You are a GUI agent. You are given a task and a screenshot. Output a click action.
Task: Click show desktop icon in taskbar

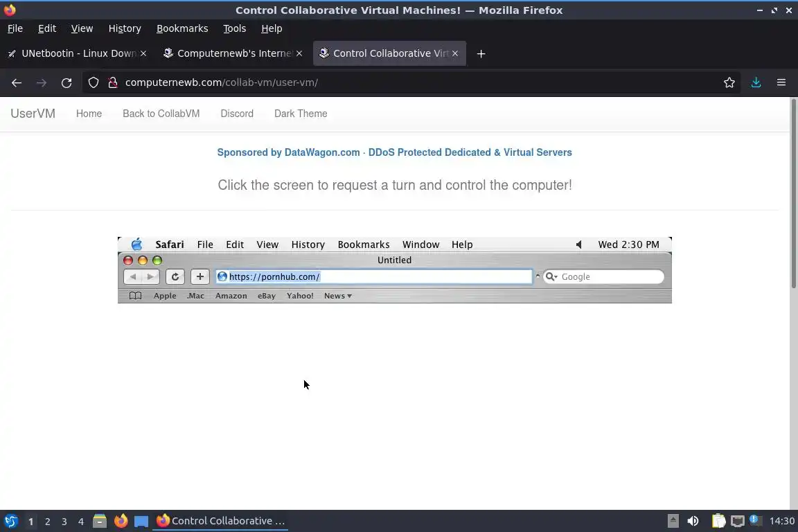pyautogui.click(x=141, y=522)
